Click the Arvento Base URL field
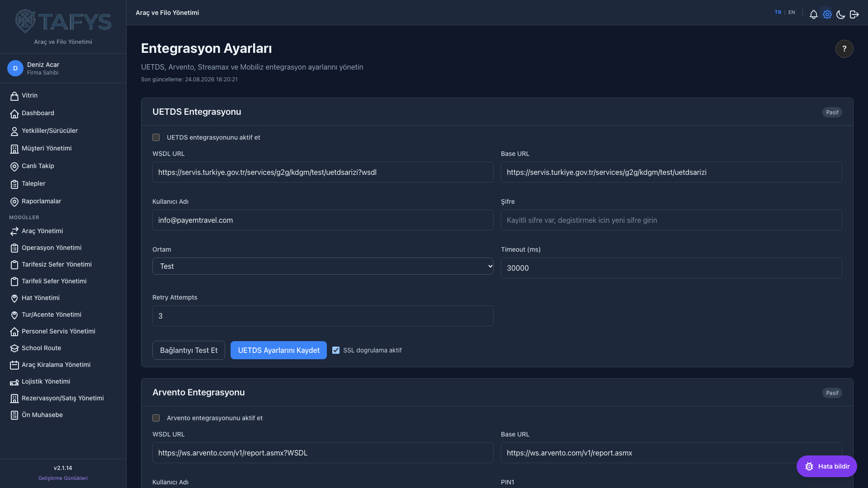 pyautogui.click(x=671, y=453)
